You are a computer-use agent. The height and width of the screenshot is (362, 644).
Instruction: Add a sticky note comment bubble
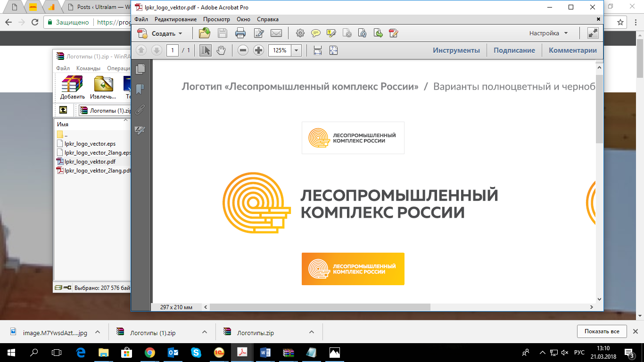click(x=315, y=33)
